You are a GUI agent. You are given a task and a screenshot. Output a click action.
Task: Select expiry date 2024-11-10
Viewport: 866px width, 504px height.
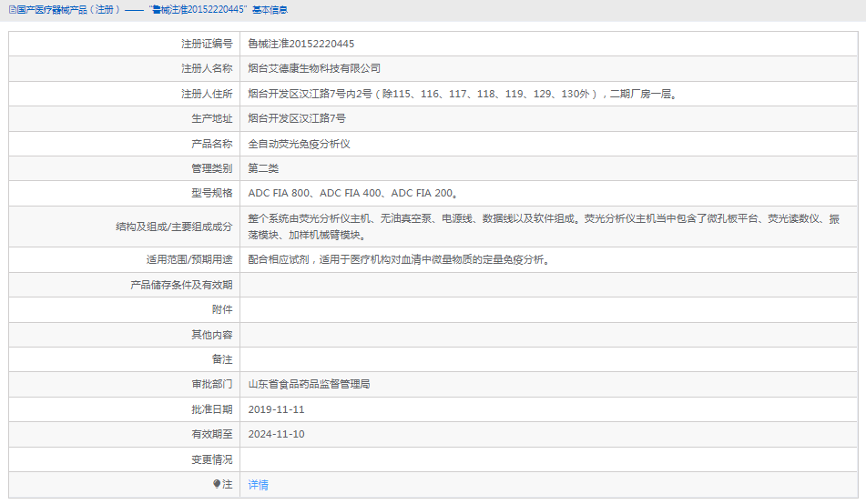pyautogui.click(x=276, y=434)
